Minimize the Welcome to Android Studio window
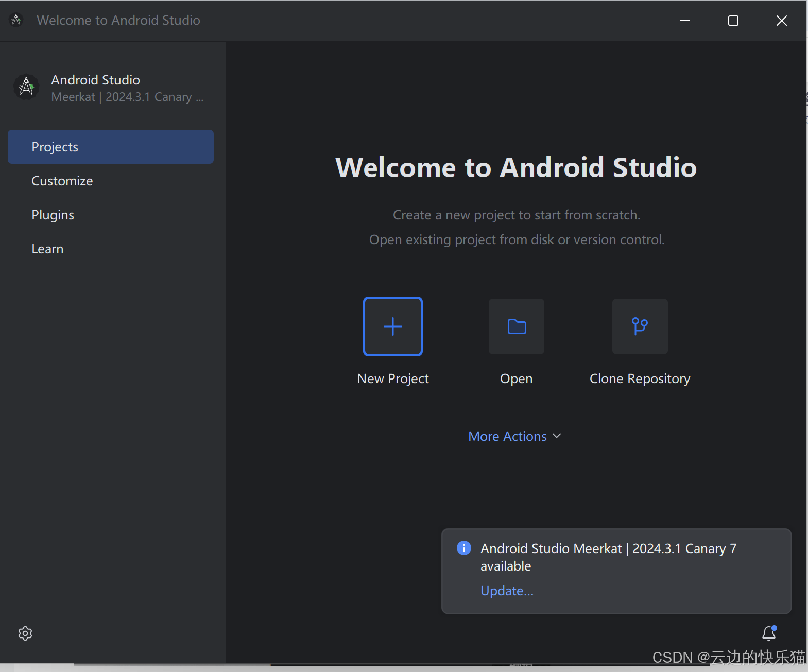 [685, 20]
